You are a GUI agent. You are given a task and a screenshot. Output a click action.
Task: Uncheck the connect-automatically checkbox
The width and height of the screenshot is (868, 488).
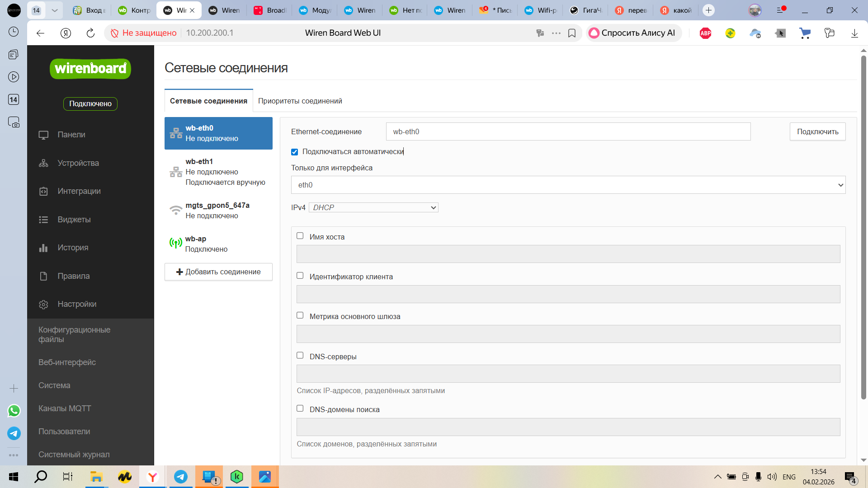[x=295, y=152]
